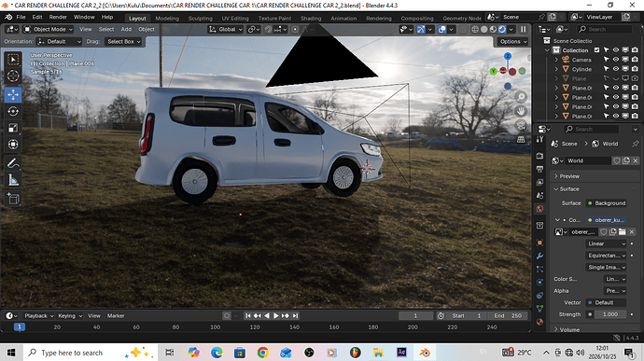Switch orthographic perspective grid icon

521,140
